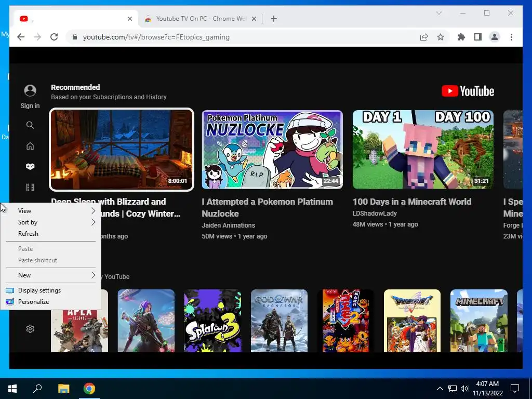Image resolution: width=532 pixels, height=399 pixels.
Task: Click the YouTube logo
Action: coord(468,91)
